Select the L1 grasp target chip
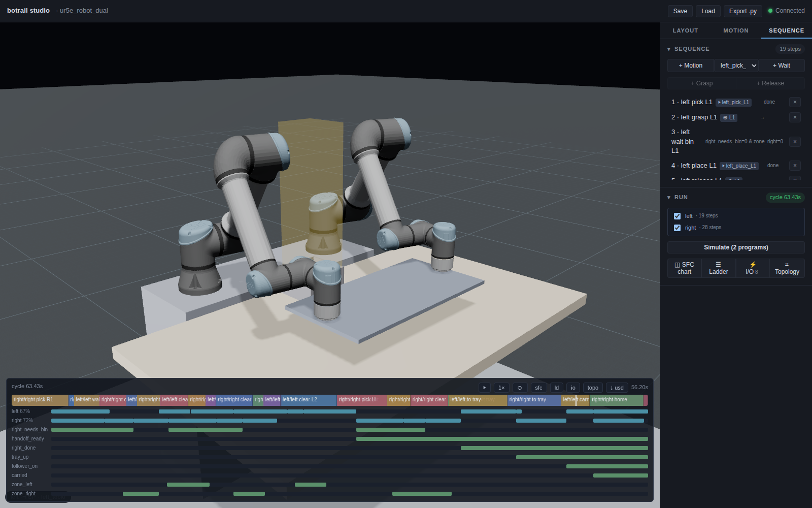The height and width of the screenshot is (508, 812). pos(729,117)
